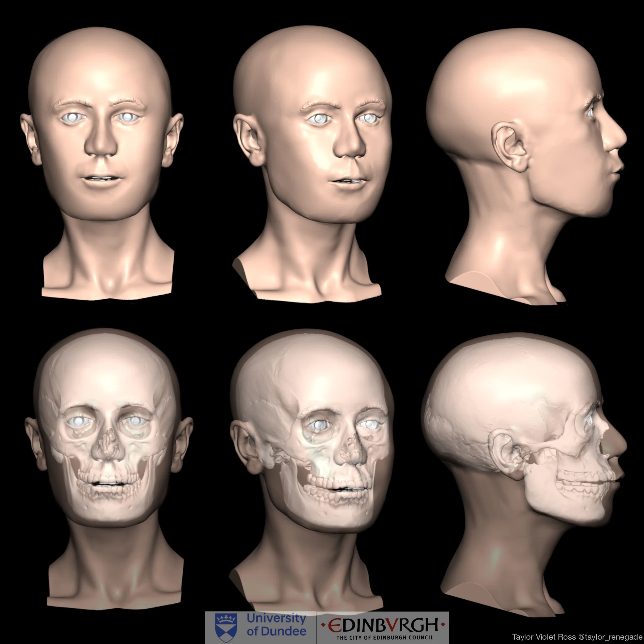Click the red diamond before Edinburgh's E

pyautogui.click(x=323, y=625)
